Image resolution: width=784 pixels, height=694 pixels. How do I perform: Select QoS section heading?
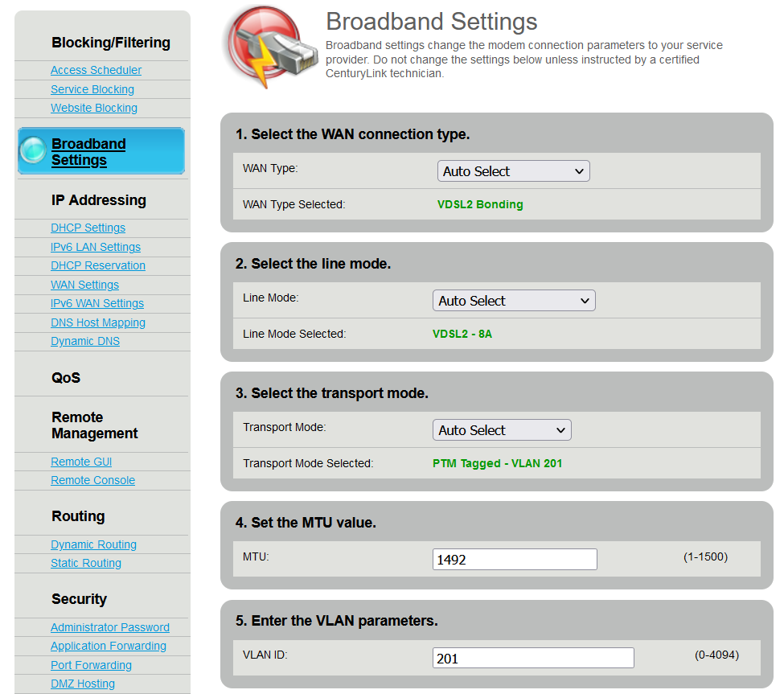click(66, 377)
